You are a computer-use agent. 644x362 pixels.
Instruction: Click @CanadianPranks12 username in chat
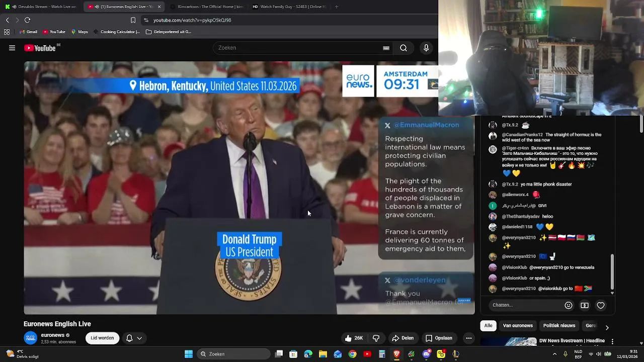pyautogui.click(x=522, y=135)
